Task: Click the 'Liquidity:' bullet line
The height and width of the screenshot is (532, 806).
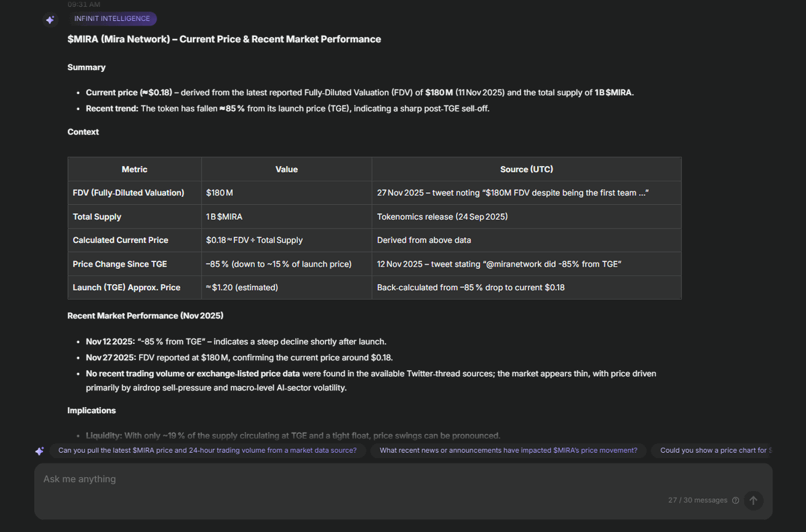Action: (x=293, y=435)
